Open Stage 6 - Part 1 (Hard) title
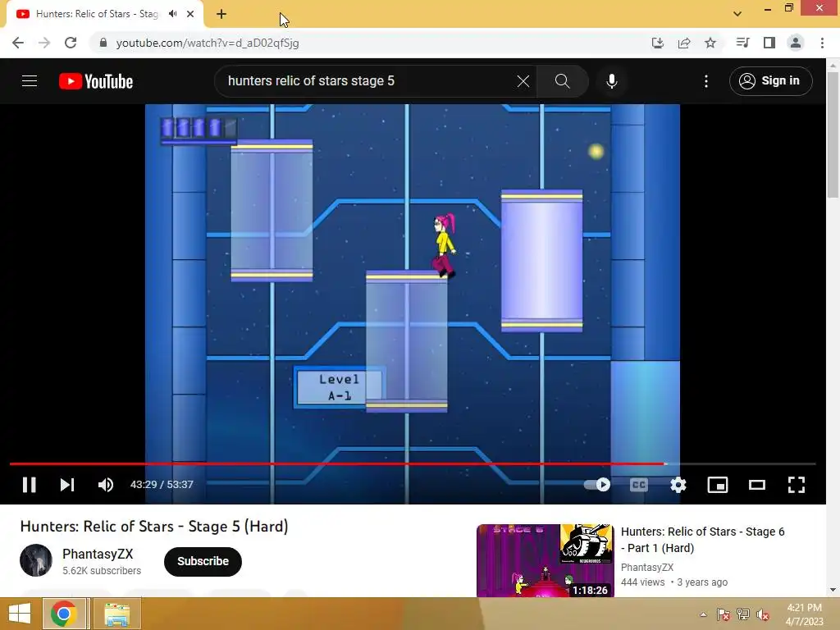Viewport: 840px width, 630px height. [x=702, y=540]
